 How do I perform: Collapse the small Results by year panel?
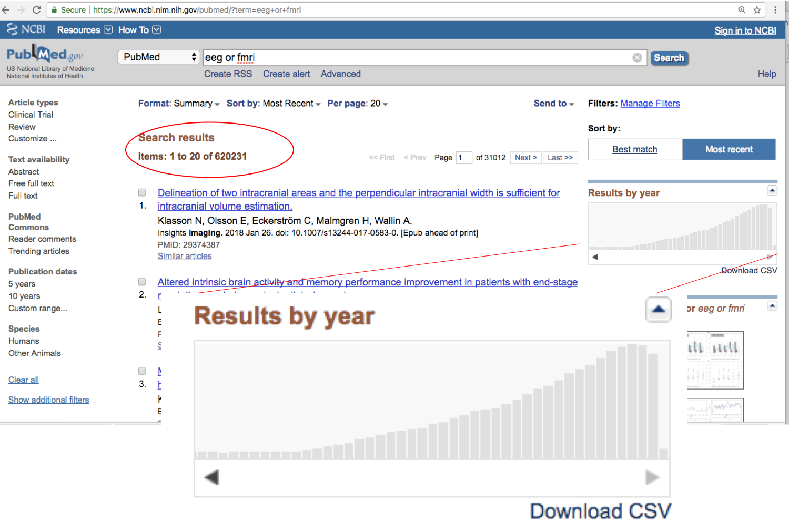(x=772, y=190)
